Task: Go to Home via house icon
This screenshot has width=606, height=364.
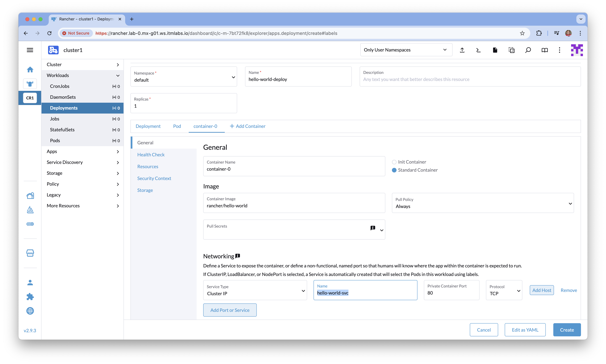Action: click(x=30, y=70)
